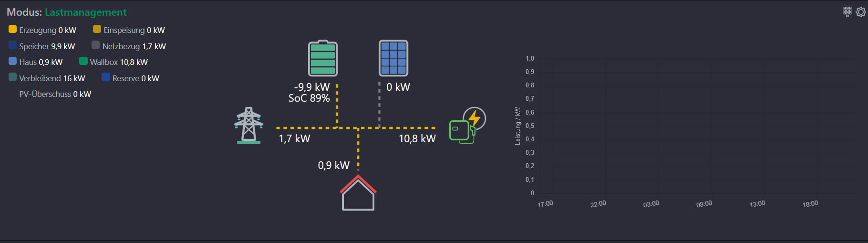The width and height of the screenshot is (868, 243).
Task: Click the solar panel icon
Action: coord(393,58)
